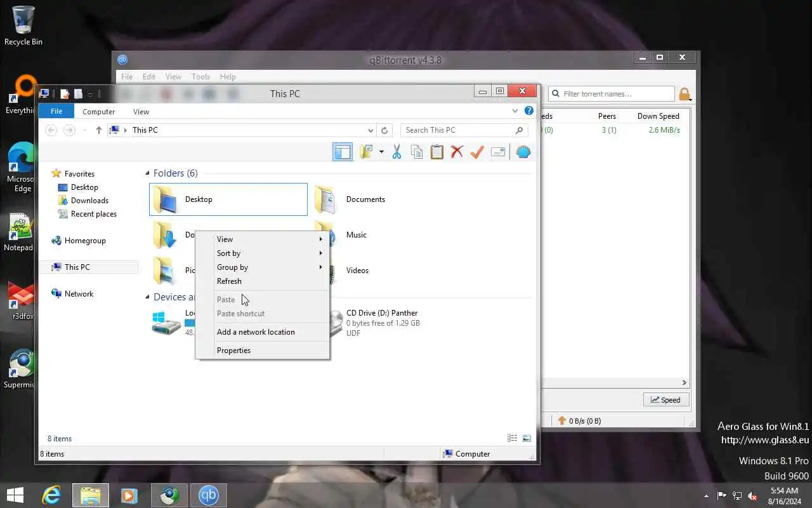
Task: Open the qBittorrent Help menu
Action: [228, 77]
